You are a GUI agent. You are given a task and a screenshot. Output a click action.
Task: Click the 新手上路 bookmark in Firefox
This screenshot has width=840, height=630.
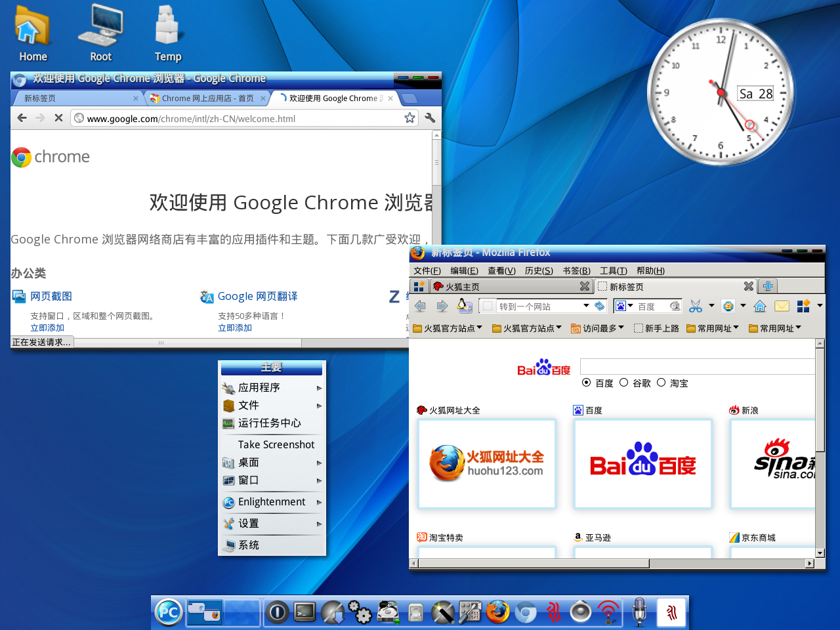(656, 328)
